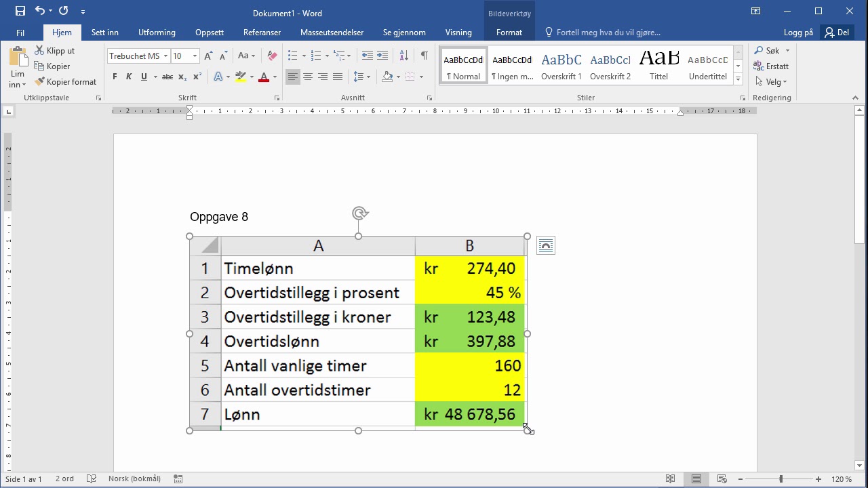The image size is (868, 488).
Task: Select the Referanser tab
Action: 262,33
